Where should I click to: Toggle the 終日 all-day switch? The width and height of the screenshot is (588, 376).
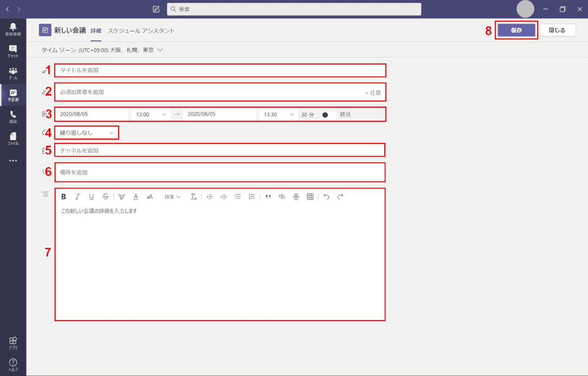(328, 115)
